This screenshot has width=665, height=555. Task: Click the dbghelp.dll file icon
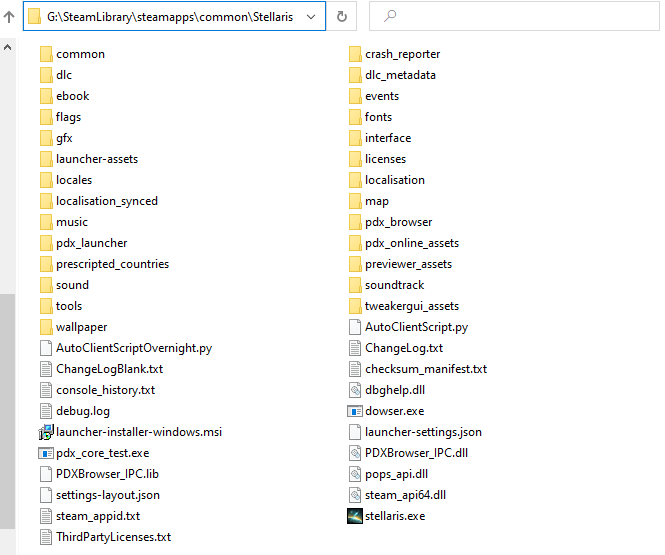[355, 390]
